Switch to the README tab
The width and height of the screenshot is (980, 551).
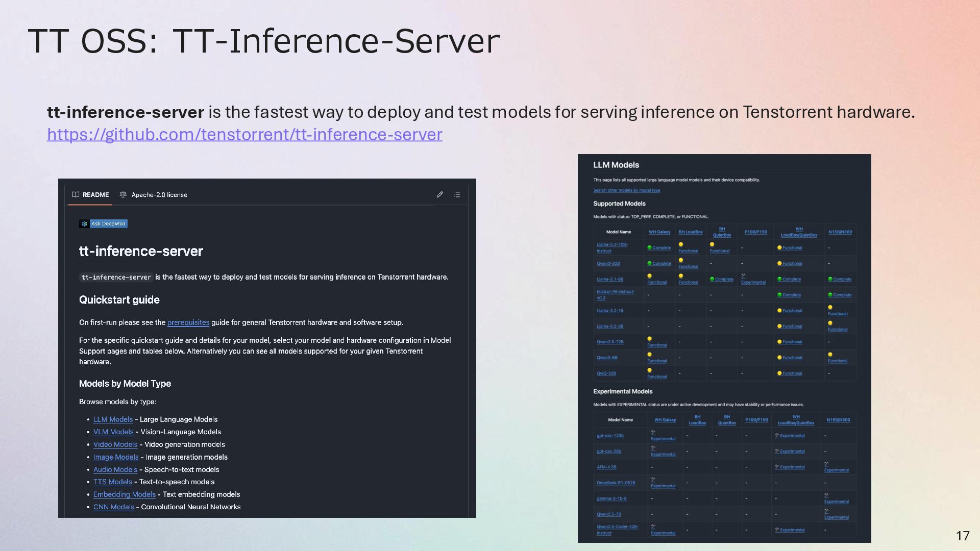pyautogui.click(x=95, y=195)
